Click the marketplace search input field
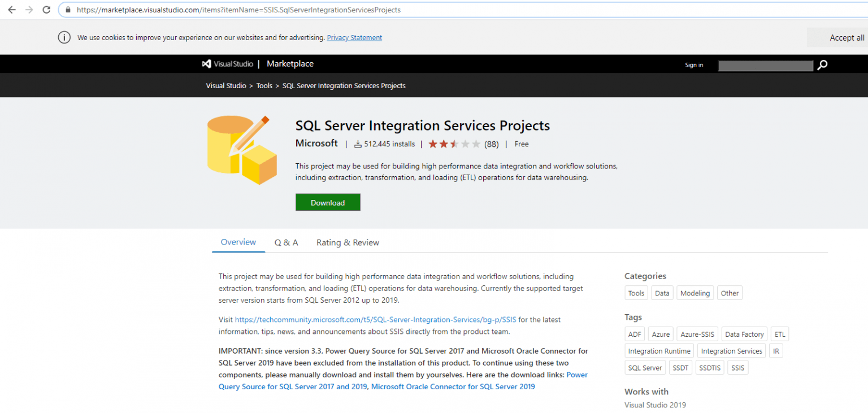This screenshot has width=868, height=413. [765, 66]
